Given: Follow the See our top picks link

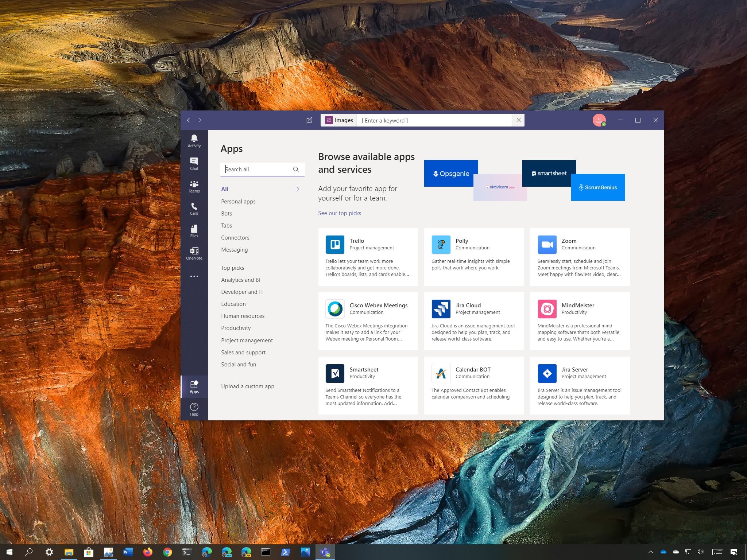Looking at the screenshot, I should (x=340, y=213).
